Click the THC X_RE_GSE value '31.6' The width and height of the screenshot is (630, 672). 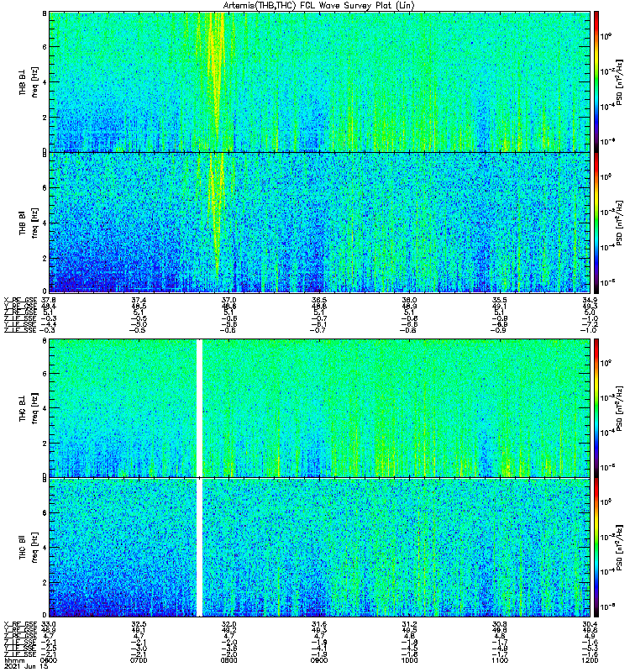click(x=319, y=624)
